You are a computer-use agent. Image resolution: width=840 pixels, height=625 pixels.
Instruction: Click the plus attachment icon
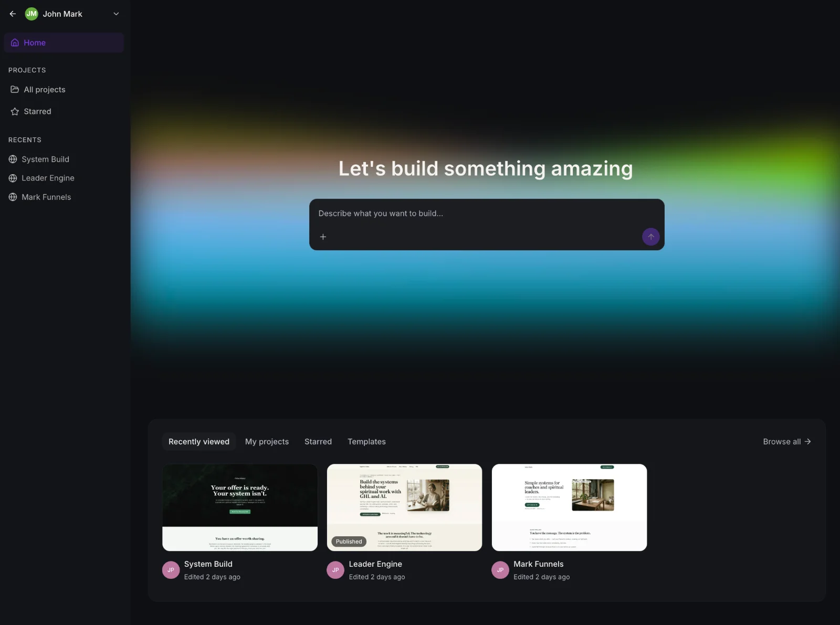pos(323,237)
